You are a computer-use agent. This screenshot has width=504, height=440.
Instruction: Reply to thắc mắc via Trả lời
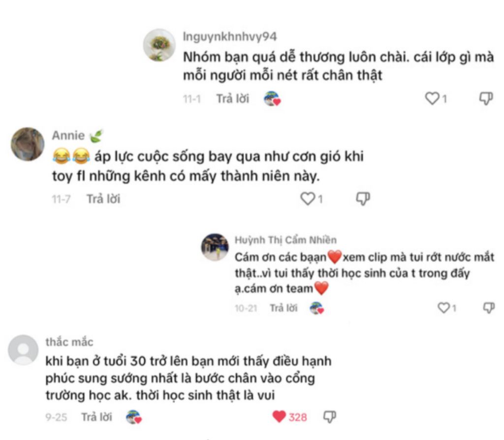[96, 417]
